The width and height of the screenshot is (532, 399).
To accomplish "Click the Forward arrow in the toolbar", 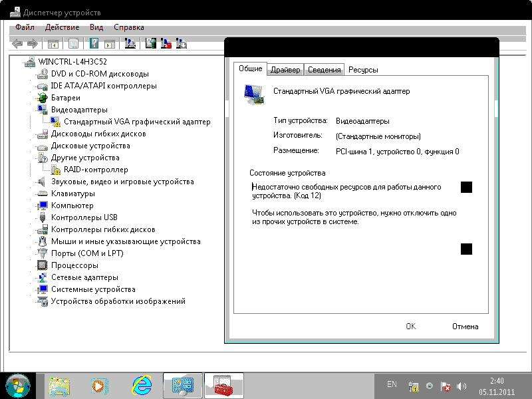I will click(x=32, y=44).
